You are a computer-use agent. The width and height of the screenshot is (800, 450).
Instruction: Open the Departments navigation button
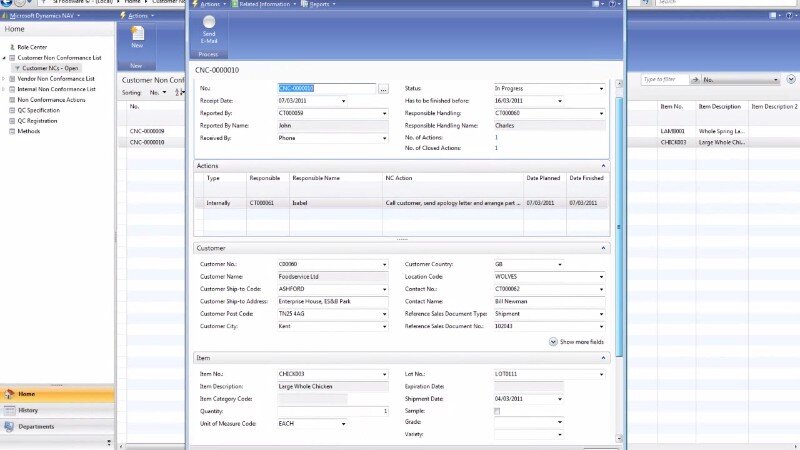coord(36,427)
